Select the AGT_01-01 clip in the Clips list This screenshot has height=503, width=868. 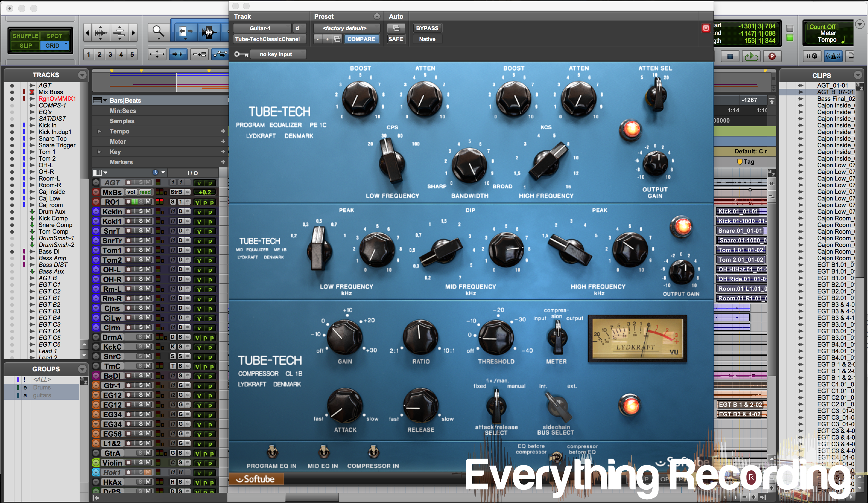click(832, 85)
